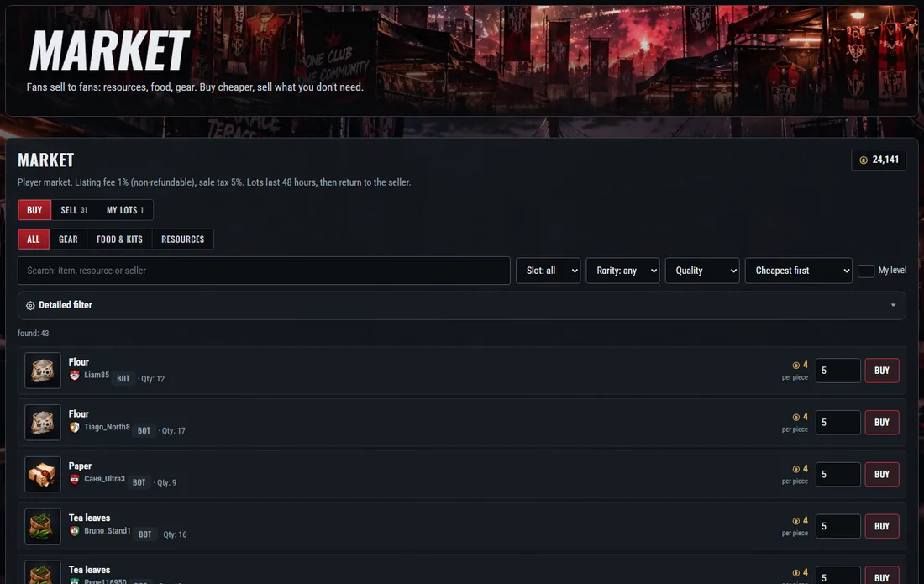Open the MY LOTS tab
924x584 pixels.
[125, 210]
